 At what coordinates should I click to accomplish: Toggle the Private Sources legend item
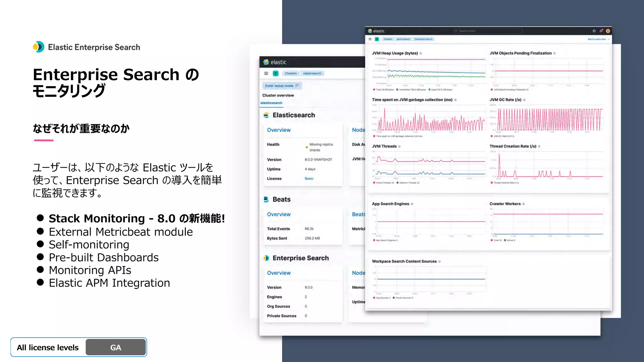tap(403, 298)
